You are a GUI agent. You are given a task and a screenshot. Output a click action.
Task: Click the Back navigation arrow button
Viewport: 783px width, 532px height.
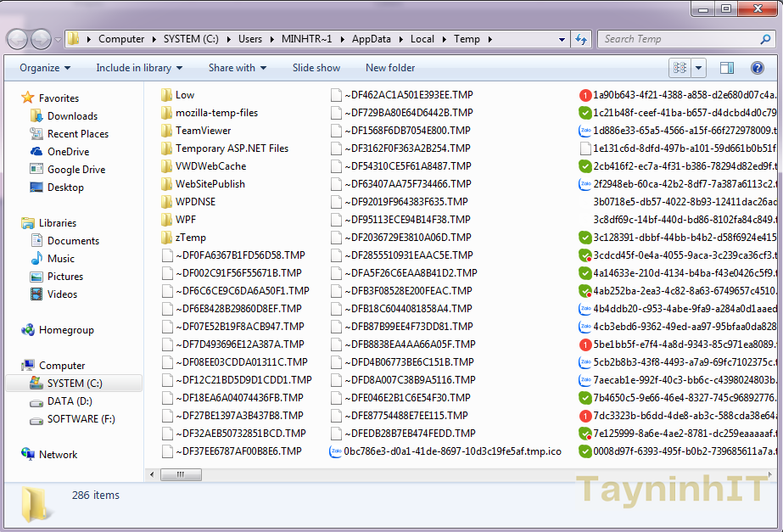click(x=18, y=39)
